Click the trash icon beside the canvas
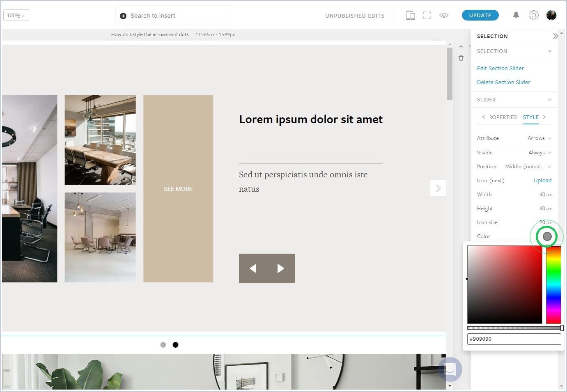 (x=461, y=58)
